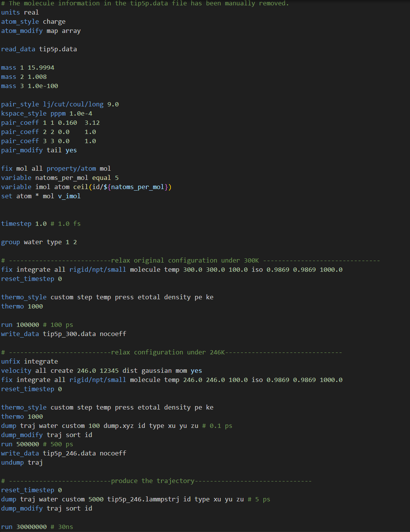The height and width of the screenshot is (532, 410).
Task: Click the '# 1.0 fs' comment
Action: [x=66, y=224]
